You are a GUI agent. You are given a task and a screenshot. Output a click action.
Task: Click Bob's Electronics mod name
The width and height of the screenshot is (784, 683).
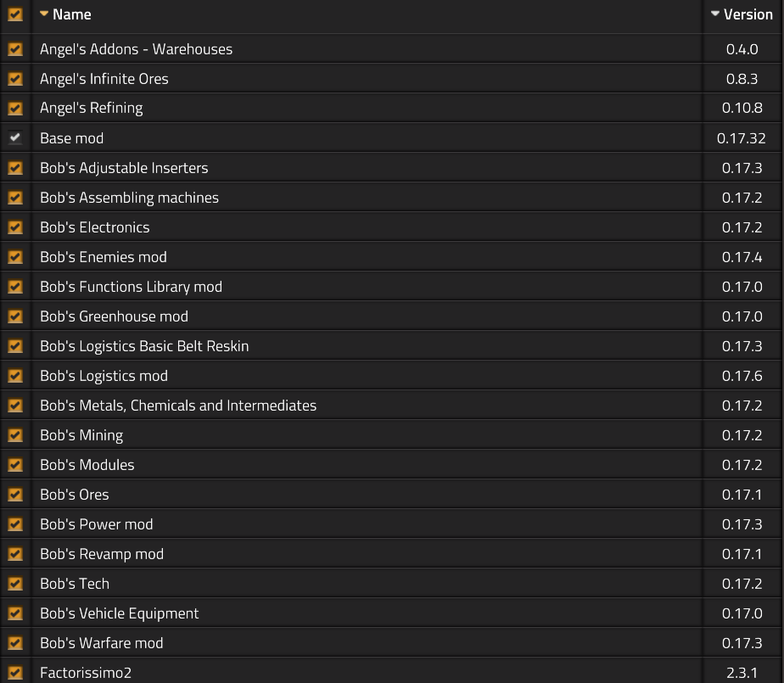(x=94, y=227)
